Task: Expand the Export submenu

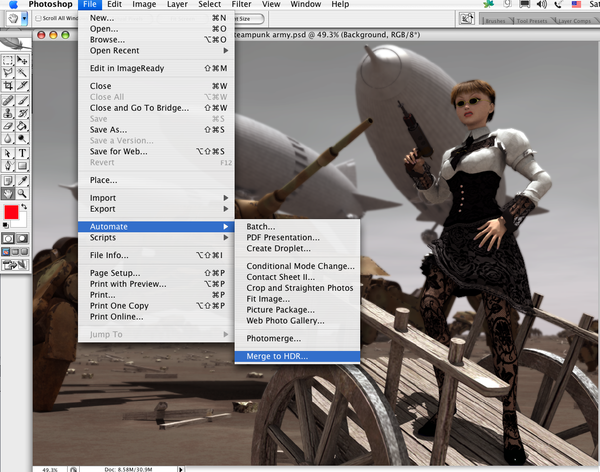Action: [x=156, y=209]
